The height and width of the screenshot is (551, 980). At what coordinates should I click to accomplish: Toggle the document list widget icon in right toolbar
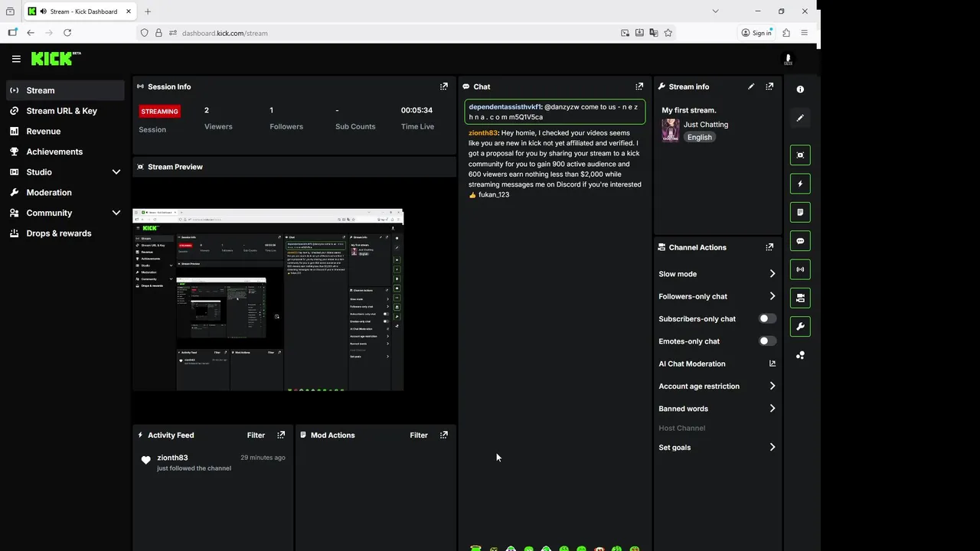(800, 212)
